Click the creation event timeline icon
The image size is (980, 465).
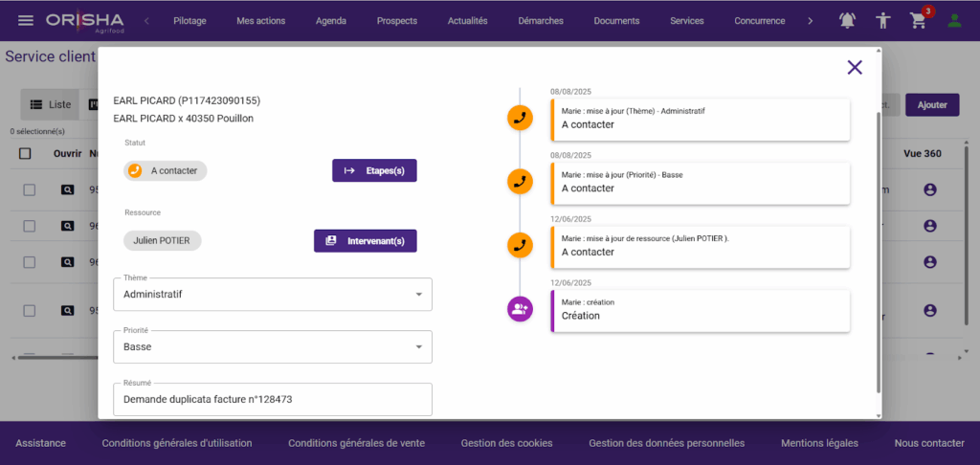pos(520,308)
